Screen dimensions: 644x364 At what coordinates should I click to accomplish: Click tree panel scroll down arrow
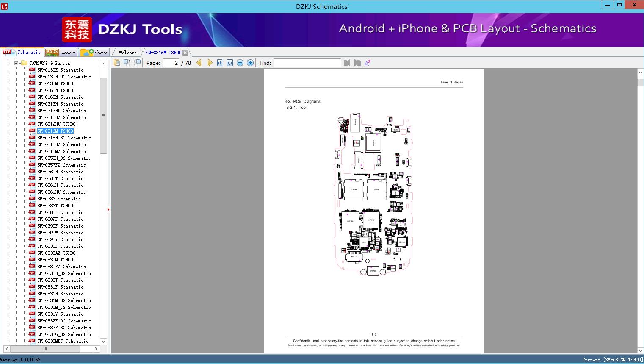click(103, 342)
